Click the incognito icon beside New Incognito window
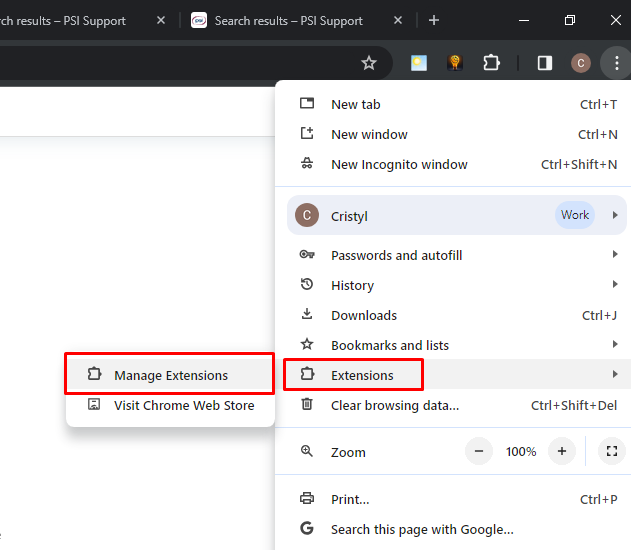This screenshot has width=631, height=550. pos(307,163)
